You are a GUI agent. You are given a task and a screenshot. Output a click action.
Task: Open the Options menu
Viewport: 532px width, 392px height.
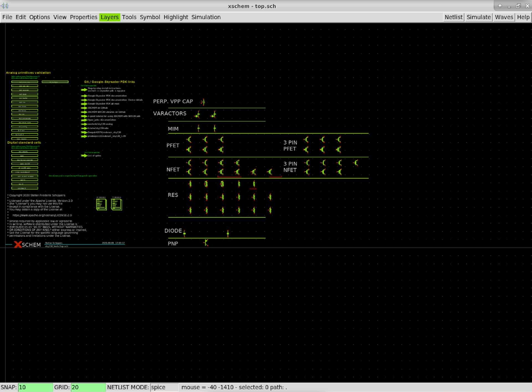point(39,17)
